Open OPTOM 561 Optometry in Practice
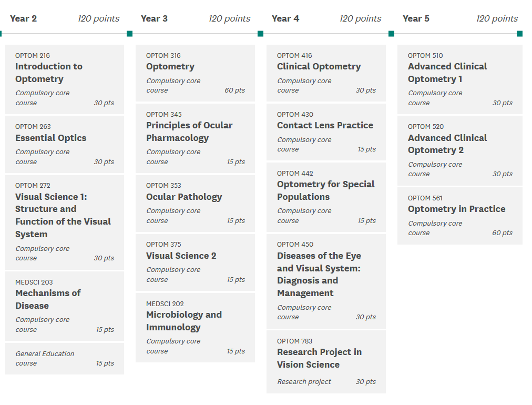This screenshot has height=405, width=532. coord(459,215)
